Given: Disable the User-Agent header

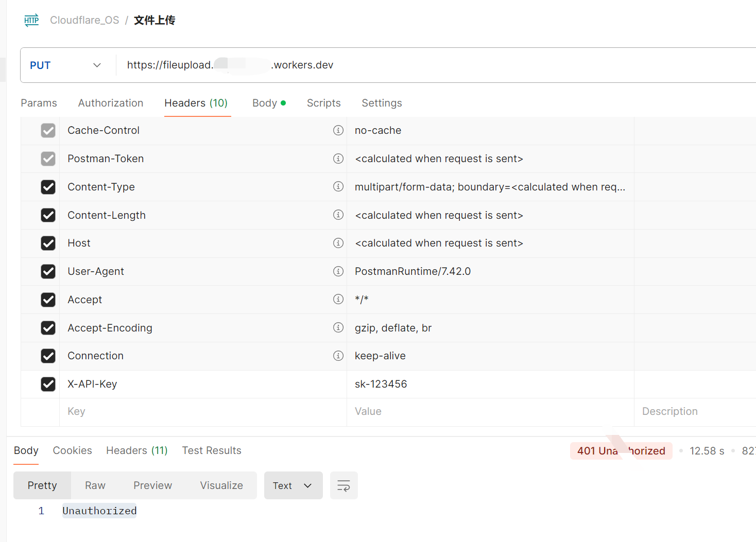Looking at the screenshot, I should (x=48, y=271).
